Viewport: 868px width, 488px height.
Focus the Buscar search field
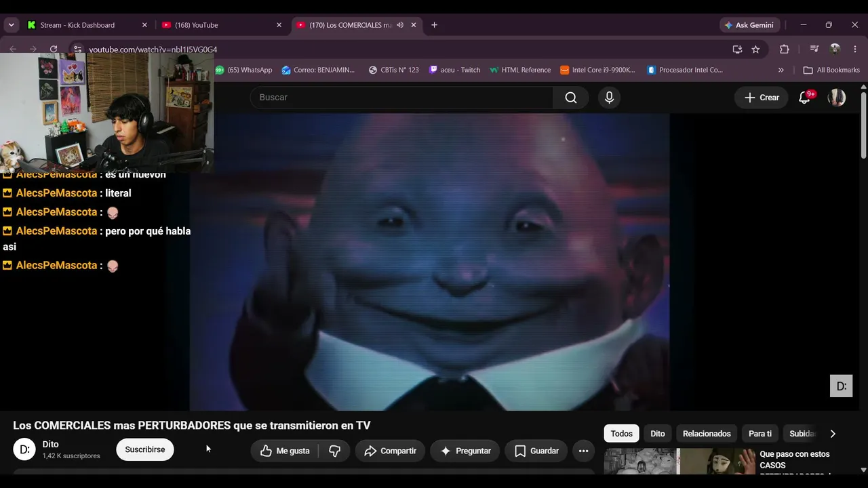[x=401, y=98]
